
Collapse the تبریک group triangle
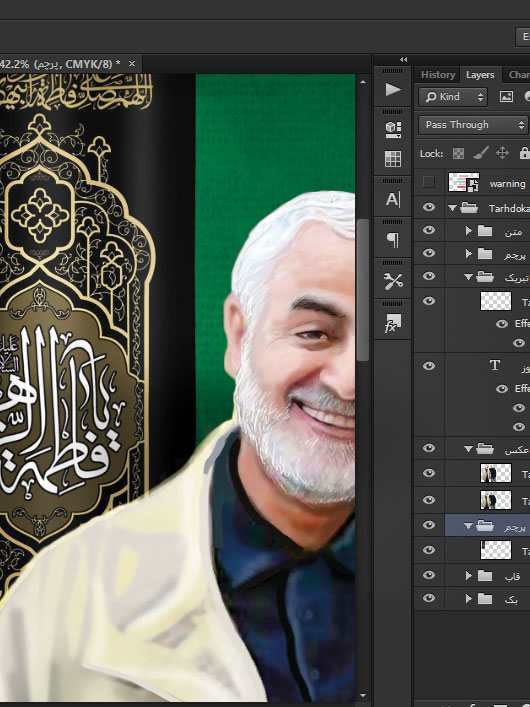click(x=468, y=277)
